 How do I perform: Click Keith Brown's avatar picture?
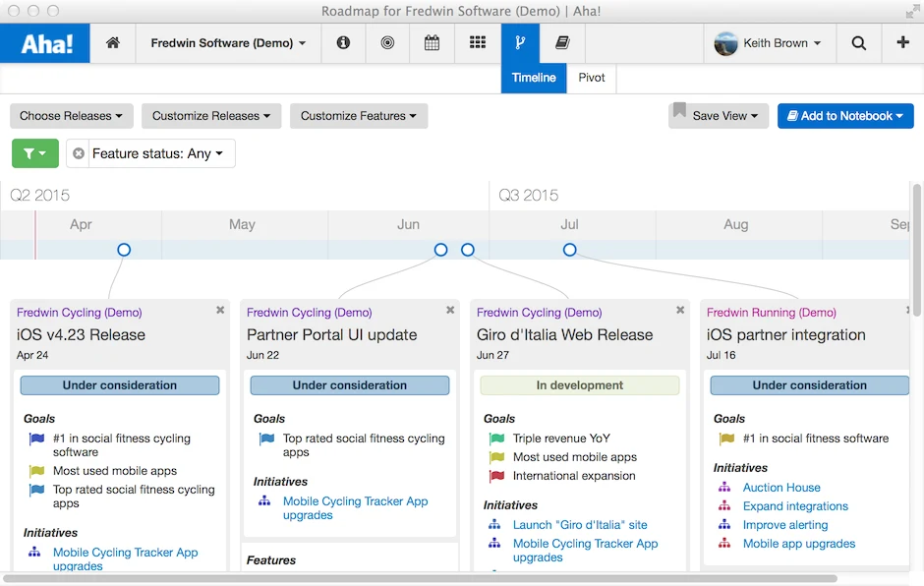pyautogui.click(x=725, y=43)
